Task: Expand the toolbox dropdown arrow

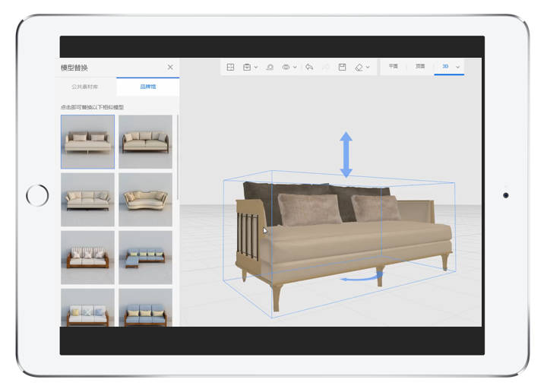Action: 256,67
